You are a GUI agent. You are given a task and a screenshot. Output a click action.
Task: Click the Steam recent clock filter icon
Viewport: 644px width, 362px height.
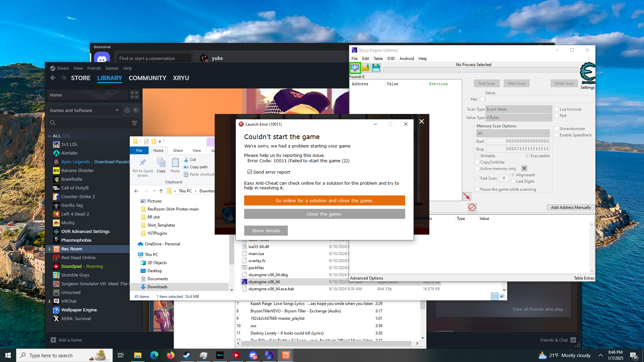(127, 110)
